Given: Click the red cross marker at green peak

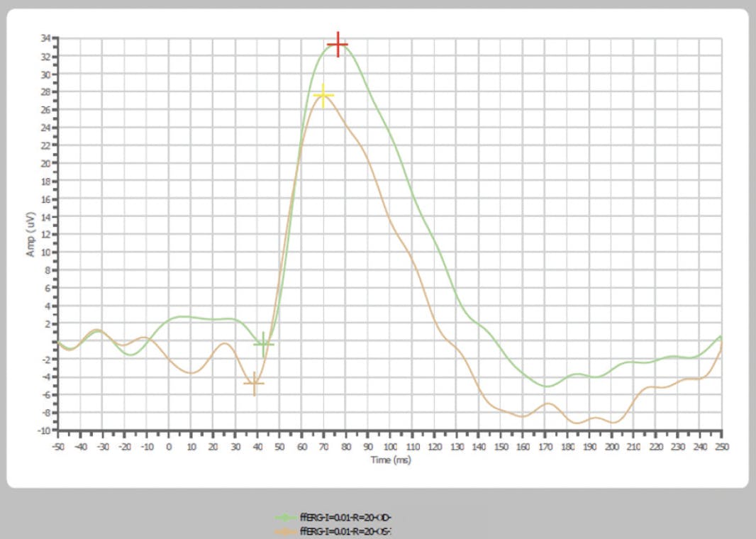Looking at the screenshot, I should pos(338,45).
